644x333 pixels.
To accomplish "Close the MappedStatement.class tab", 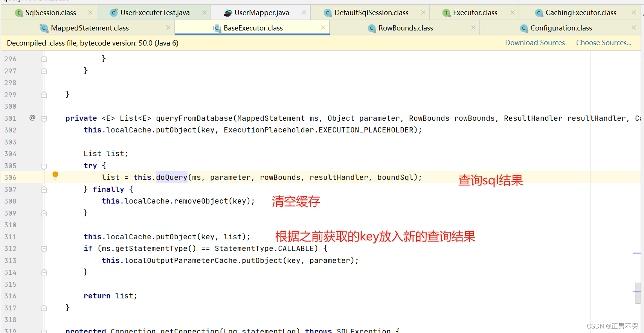I will (168, 27).
